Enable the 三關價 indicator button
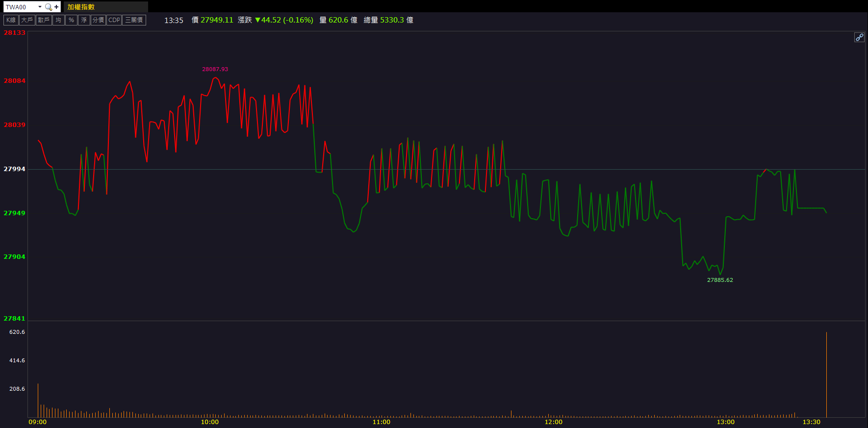The image size is (868, 428). (x=134, y=20)
